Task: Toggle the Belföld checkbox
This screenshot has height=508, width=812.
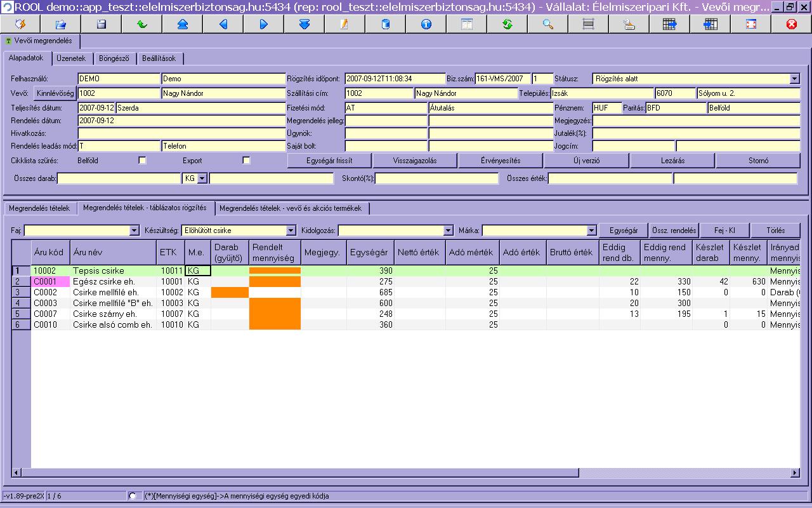Action: 142,161
